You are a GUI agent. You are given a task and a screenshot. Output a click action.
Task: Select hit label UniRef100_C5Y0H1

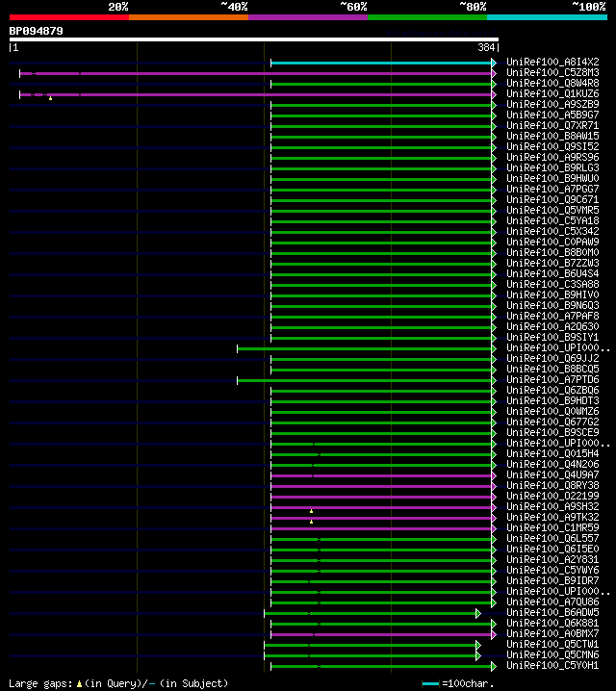pyautogui.click(x=552, y=665)
